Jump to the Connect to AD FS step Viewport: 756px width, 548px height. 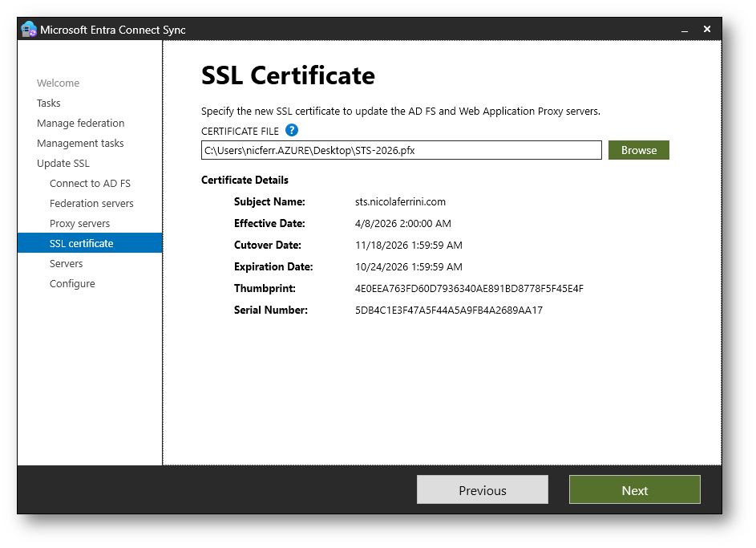pyautogui.click(x=90, y=184)
